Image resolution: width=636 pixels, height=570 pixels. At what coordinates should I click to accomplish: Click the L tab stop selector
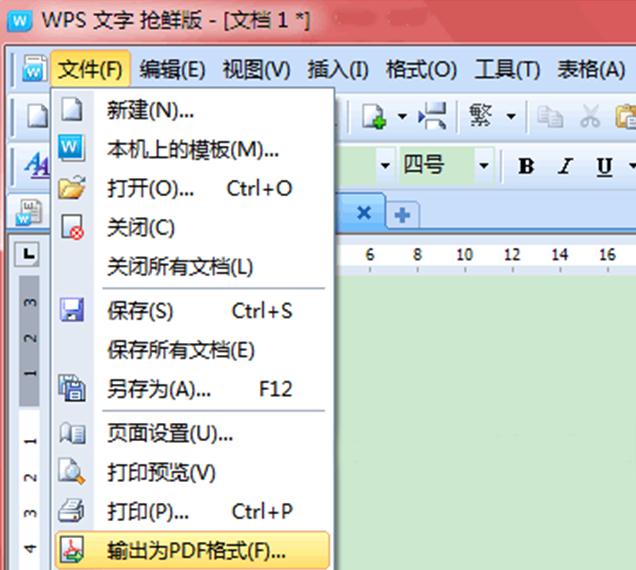pos(27,254)
